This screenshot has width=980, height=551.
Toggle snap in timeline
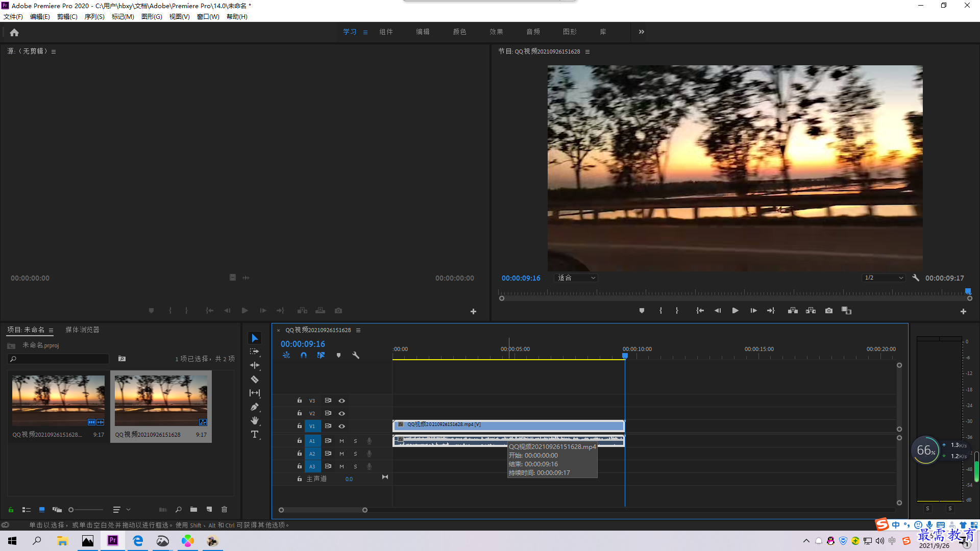tap(304, 355)
